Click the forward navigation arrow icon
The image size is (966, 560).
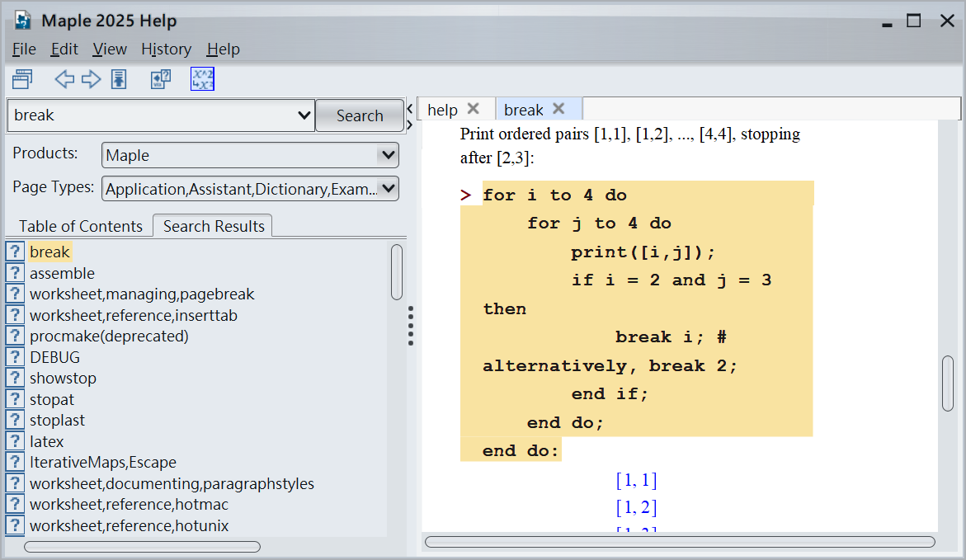point(91,79)
